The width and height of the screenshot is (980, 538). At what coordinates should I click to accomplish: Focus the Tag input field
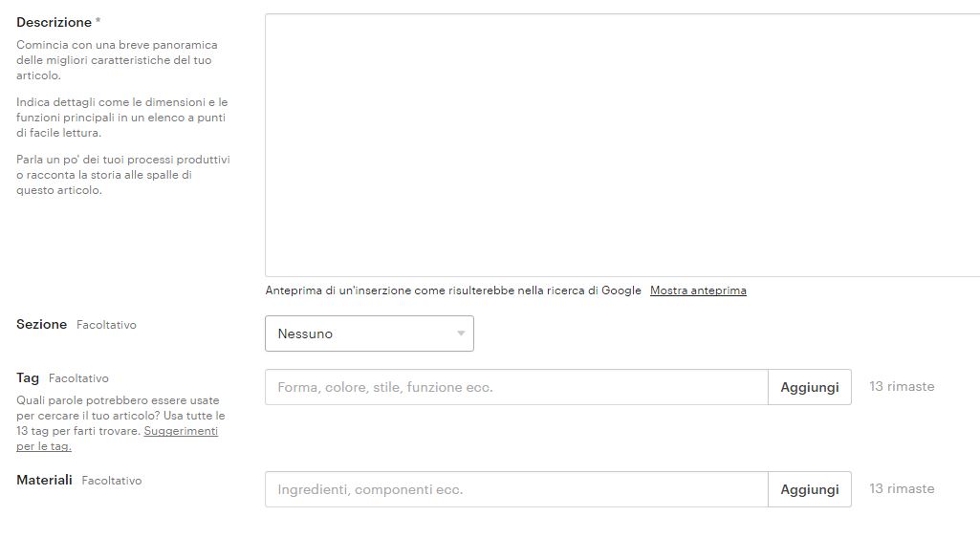click(516, 387)
